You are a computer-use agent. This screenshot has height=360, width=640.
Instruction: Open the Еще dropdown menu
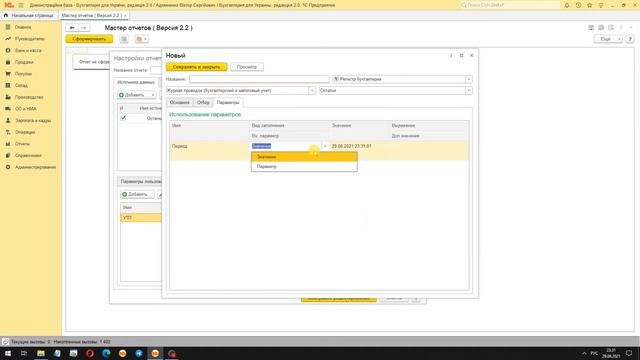coord(608,39)
